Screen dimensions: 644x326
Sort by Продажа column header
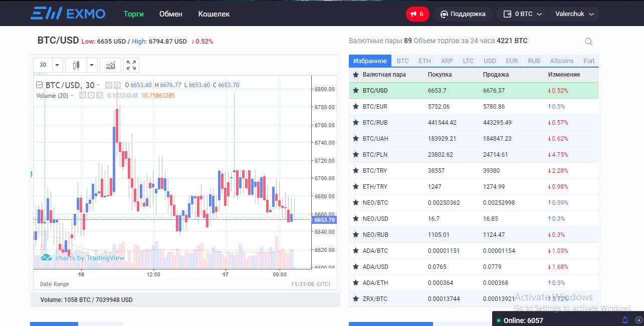click(496, 75)
